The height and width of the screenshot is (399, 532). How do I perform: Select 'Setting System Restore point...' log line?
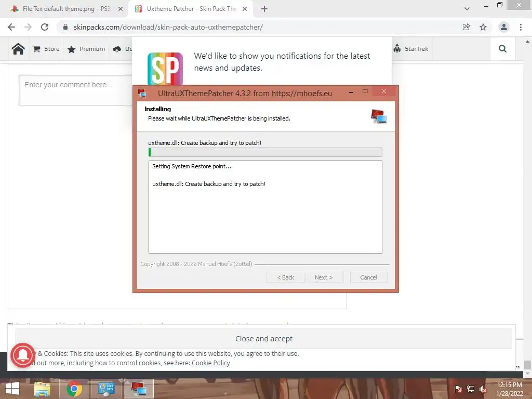coord(191,166)
